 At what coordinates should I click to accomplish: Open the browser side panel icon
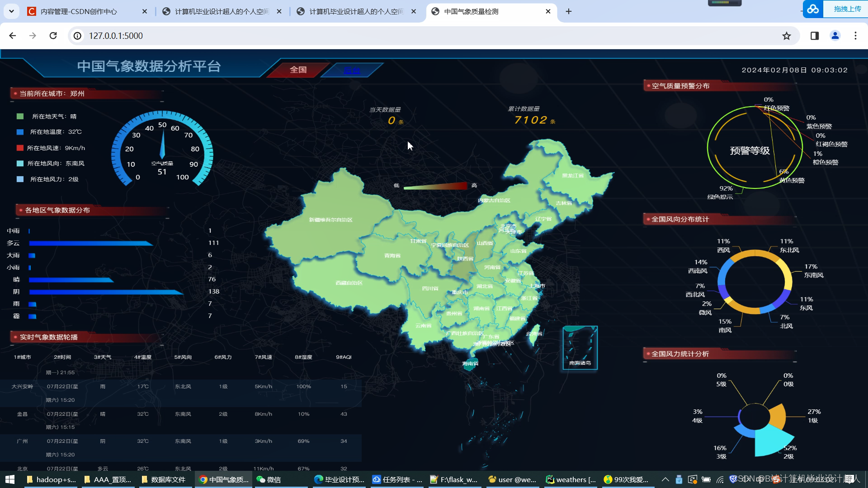815,36
